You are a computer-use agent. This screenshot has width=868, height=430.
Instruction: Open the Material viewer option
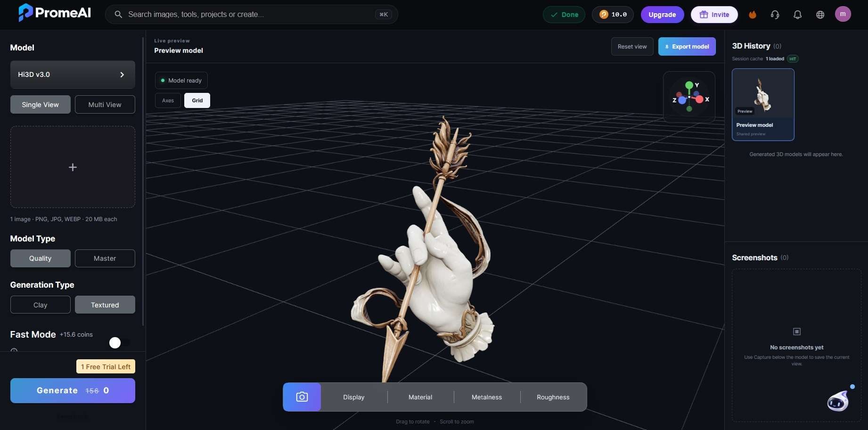point(420,397)
